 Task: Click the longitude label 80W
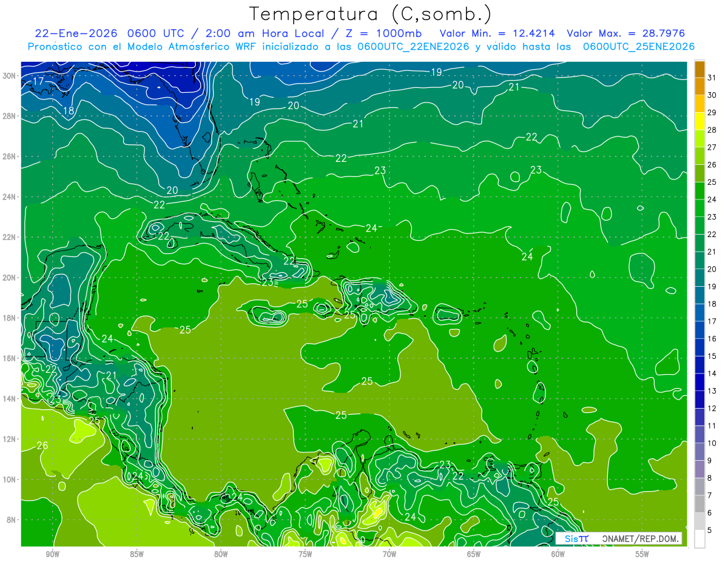coord(221,554)
